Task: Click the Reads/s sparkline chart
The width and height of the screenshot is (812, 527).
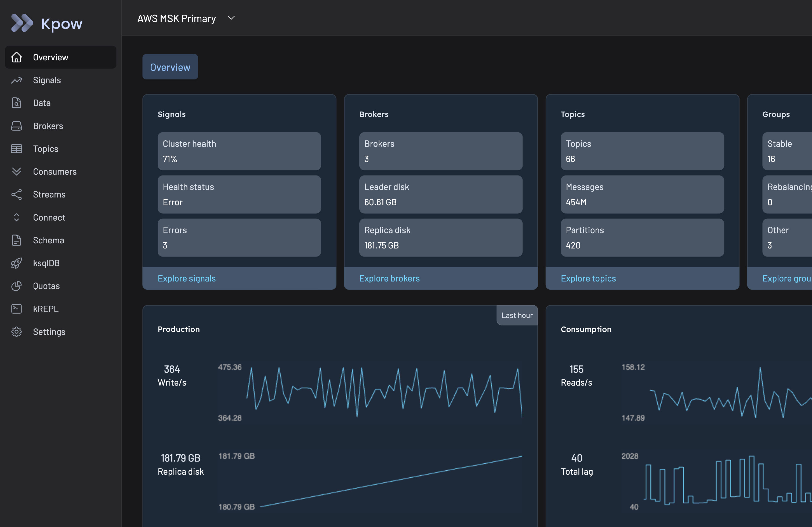Action: click(731, 393)
